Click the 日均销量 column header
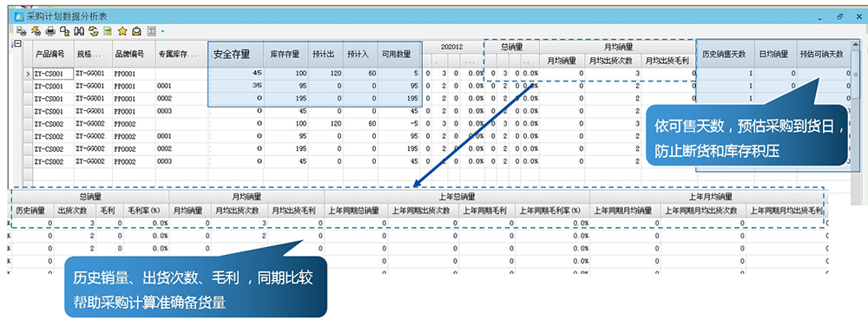The image size is (868, 326). point(775,54)
